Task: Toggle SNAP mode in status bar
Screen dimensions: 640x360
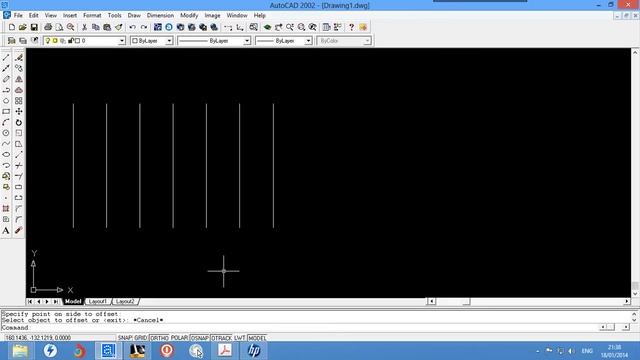Action: pos(125,338)
